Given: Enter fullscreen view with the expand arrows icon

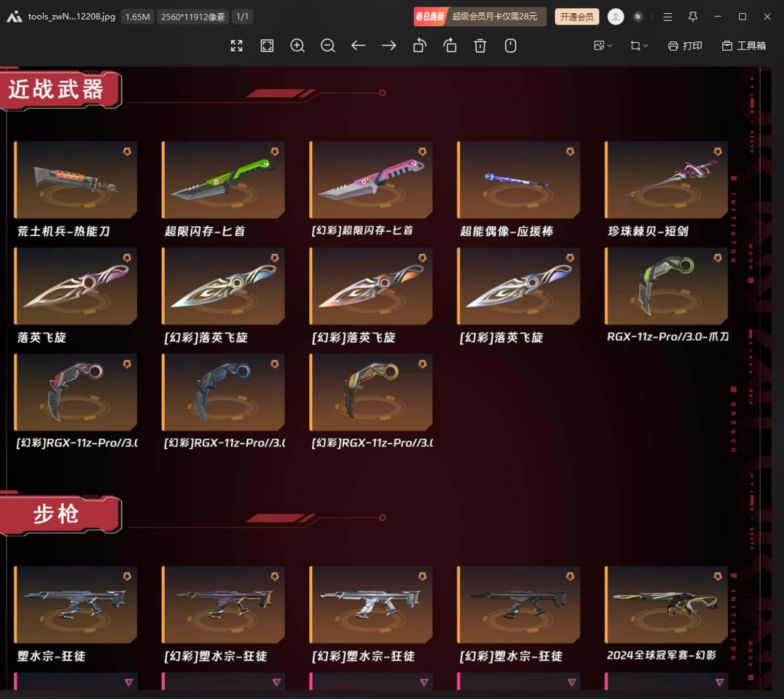Looking at the screenshot, I should coord(237,46).
